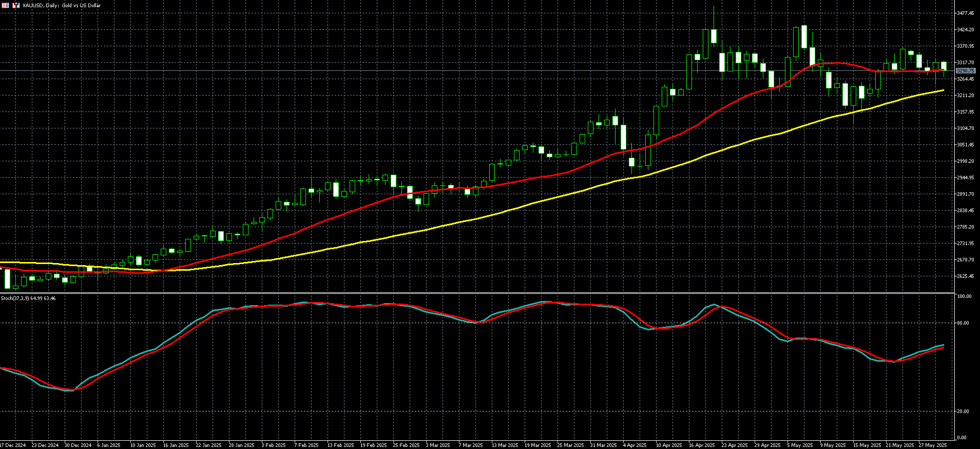Click the stochastic 80.00 level label
This screenshot has height=449, width=980.
pos(964,323)
